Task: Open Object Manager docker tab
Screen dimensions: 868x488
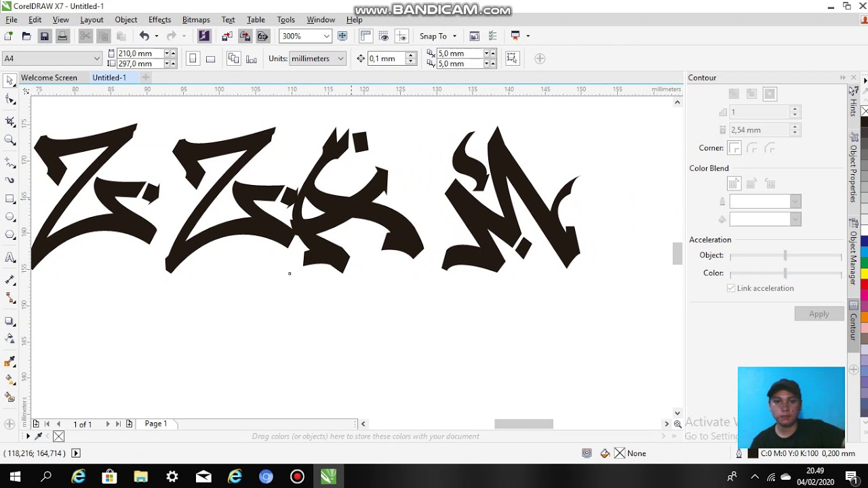Action: [x=854, y=253]
